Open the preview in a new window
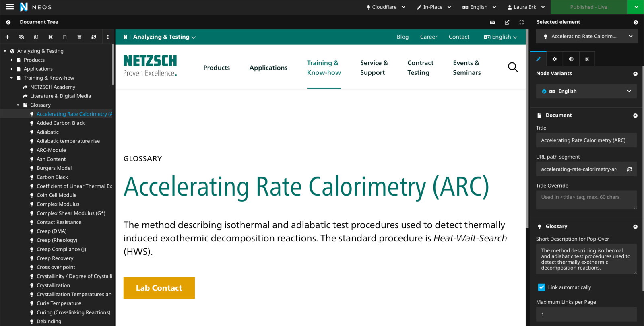 coord(507,22)
